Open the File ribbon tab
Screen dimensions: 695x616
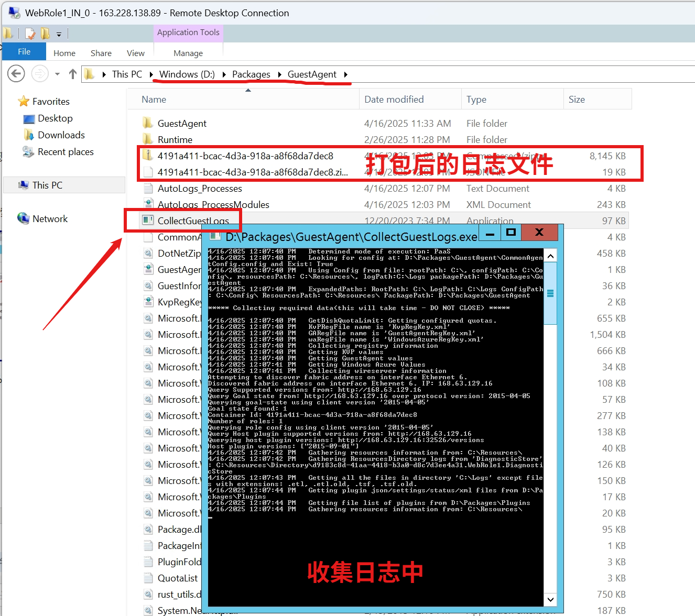tap(24, 52)
